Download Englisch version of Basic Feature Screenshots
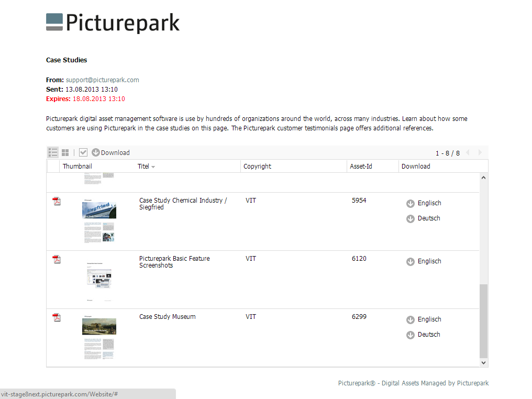 point(424,261)
